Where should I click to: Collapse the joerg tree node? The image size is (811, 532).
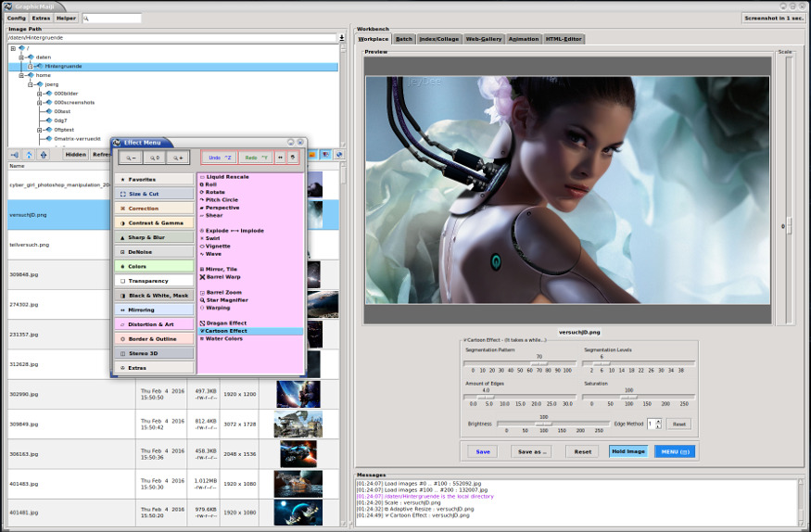[30, 84]
